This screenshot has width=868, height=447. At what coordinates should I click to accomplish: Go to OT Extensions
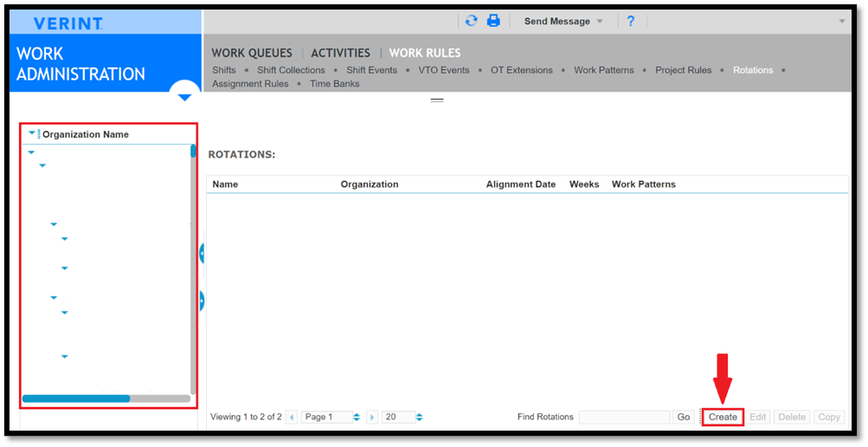tap(522, 70)
